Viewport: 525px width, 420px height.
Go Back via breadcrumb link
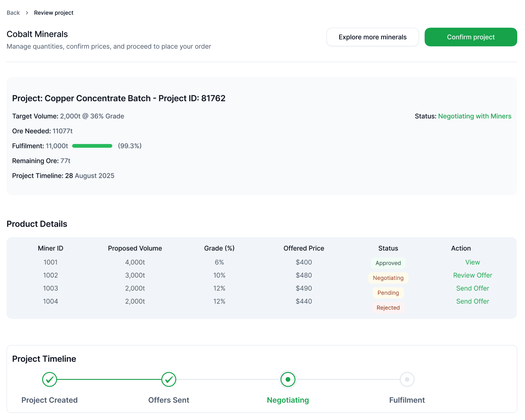[x=13, y=13]
